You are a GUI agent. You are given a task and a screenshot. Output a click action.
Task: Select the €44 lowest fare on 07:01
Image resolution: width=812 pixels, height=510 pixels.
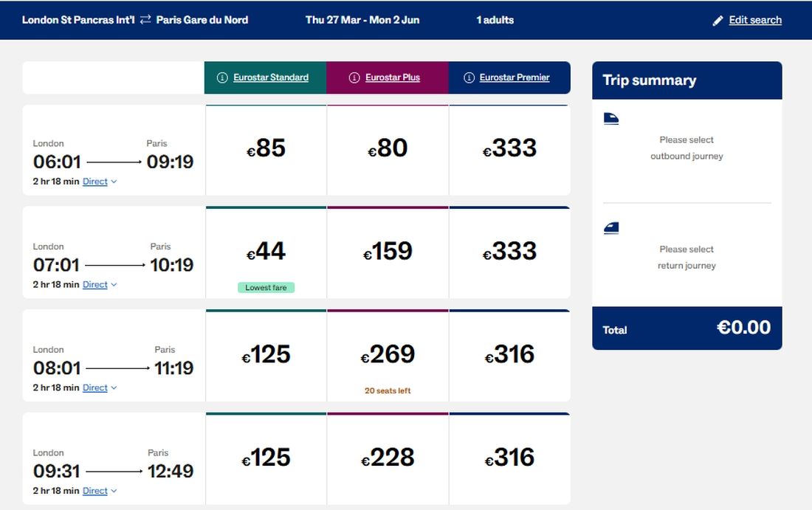pos(266,252)
